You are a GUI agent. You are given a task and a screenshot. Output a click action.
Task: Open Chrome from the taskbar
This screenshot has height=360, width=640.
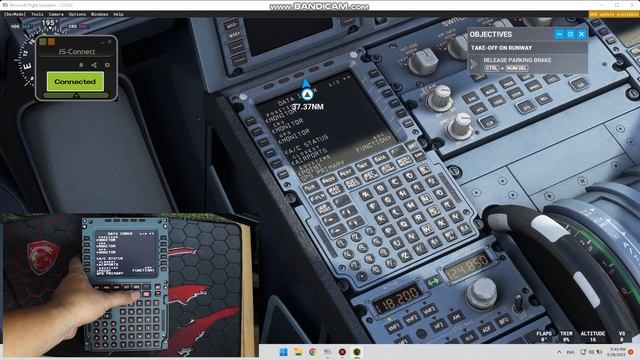313,351
